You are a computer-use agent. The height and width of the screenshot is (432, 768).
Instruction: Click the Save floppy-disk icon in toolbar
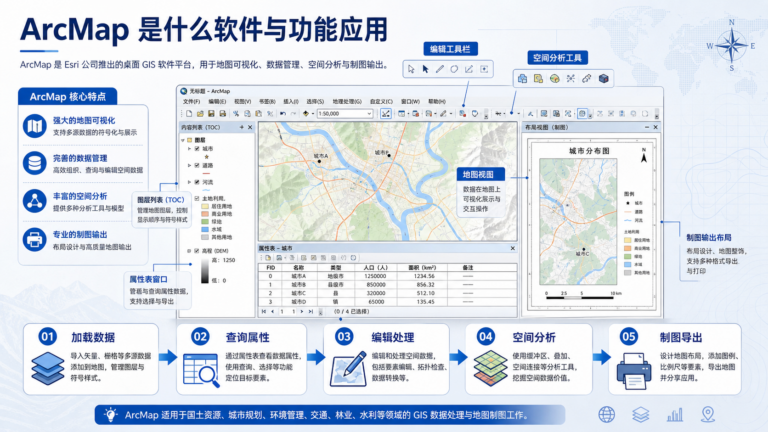pyautogui.click(x=211, y=114)
